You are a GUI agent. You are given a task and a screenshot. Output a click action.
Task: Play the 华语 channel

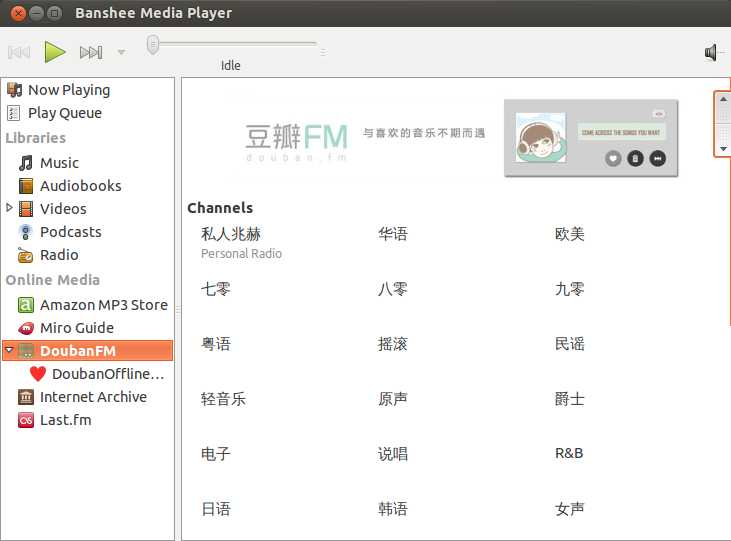click(393, 234)
